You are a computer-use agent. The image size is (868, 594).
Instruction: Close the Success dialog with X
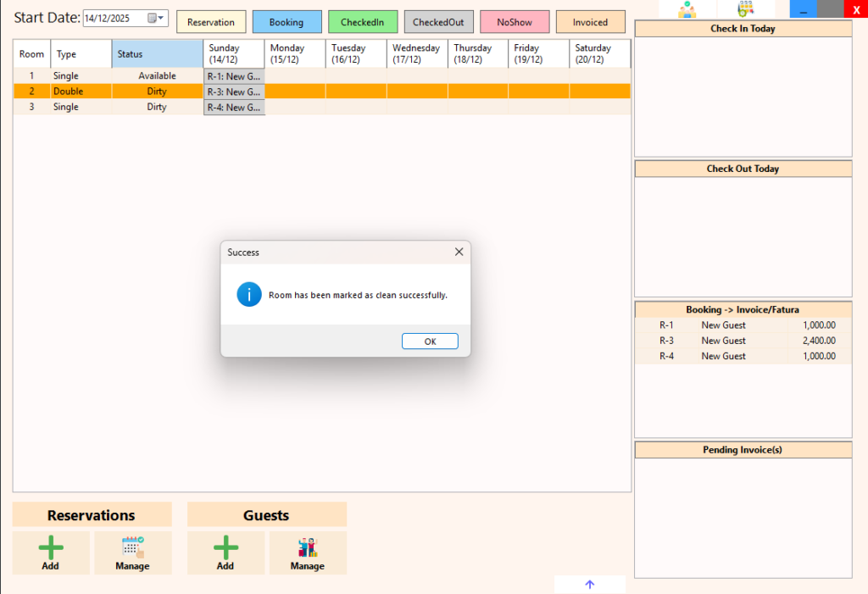pyautogui.click(x=459, y=252)
